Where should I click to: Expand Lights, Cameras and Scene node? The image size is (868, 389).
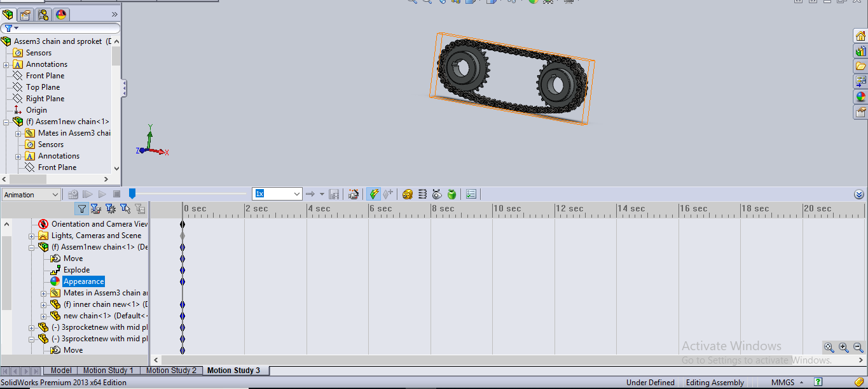(x=32, y=236)
